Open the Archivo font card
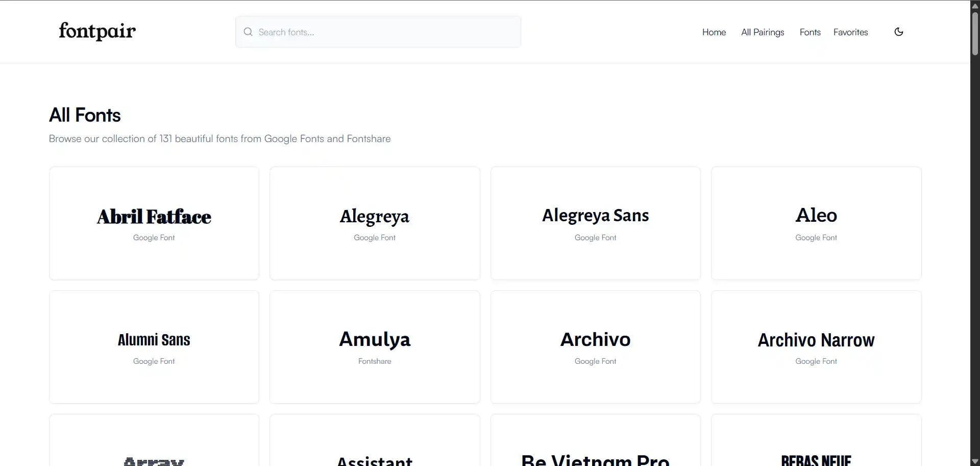Screen dimensions: 980x466 pyautogui.click(x=596, y=347)
